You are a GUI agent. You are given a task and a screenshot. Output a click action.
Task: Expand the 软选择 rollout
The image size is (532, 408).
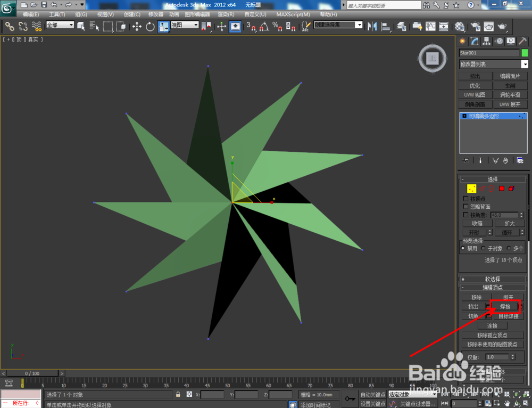pyautogui.click(x=492, y=279)
